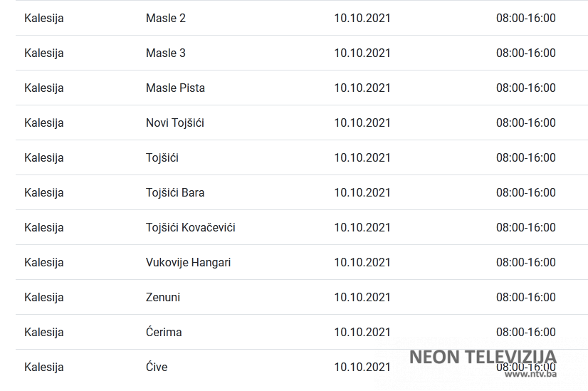The image size is (588, 391).
Task: Select the time range for Tojšići Bara
Action: coord(526,192)
